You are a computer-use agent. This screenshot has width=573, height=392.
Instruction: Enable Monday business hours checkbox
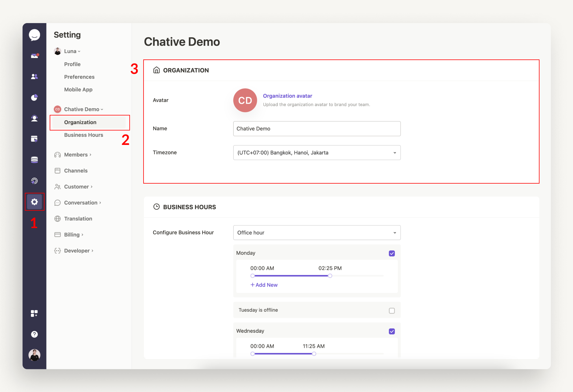392,253
